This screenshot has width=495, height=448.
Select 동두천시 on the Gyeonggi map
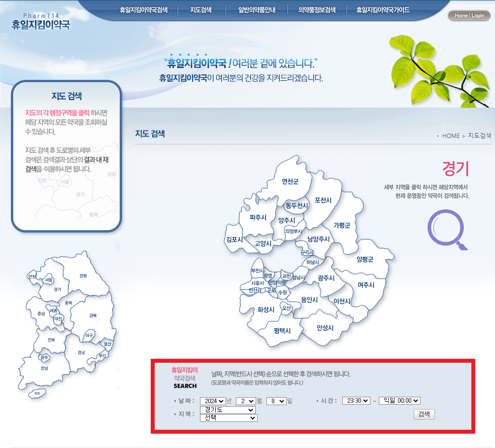pyautogui.click(x=297, y=206)
